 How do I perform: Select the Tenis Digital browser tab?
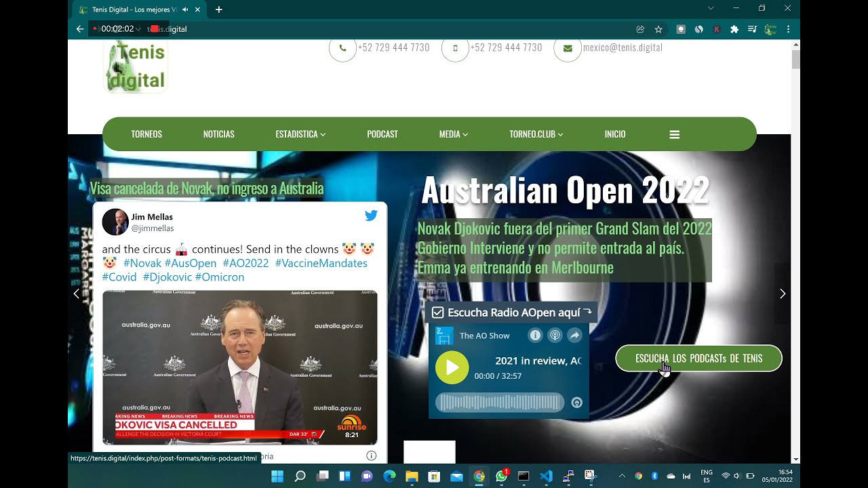click(x=139, y=9)
